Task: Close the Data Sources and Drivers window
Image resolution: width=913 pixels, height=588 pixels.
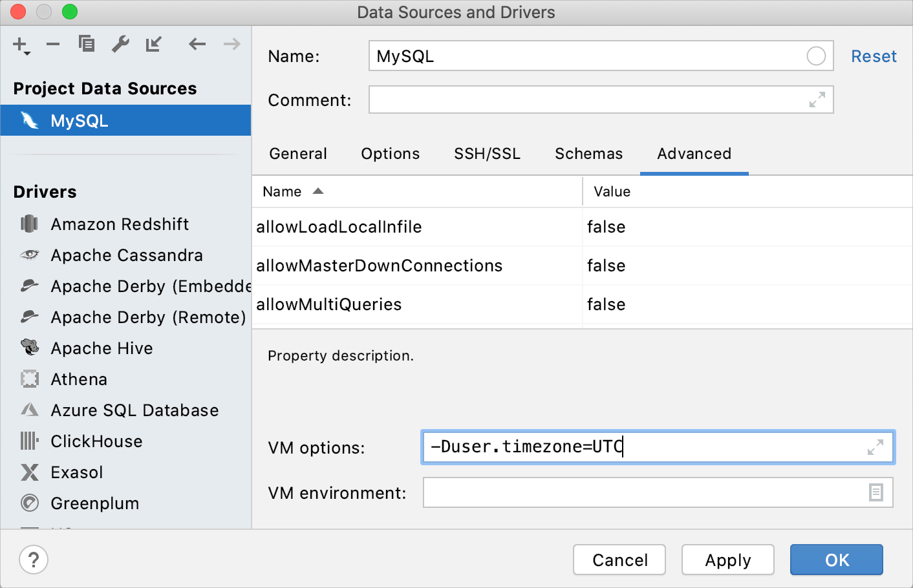Action: [x=17, y=12]
